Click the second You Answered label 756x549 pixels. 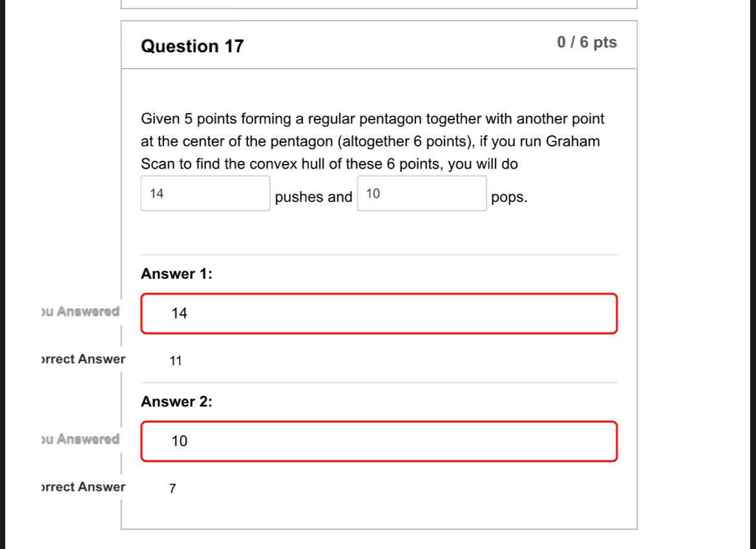pos(78,439)
